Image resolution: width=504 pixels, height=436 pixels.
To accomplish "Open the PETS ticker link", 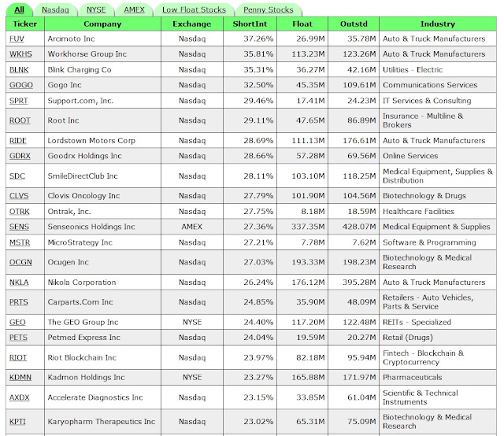I will 18,338.
